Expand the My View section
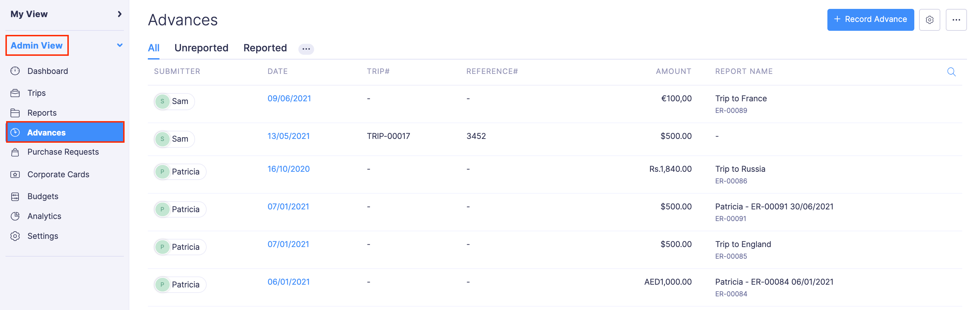The image size is (980, 310). [119, 14]
